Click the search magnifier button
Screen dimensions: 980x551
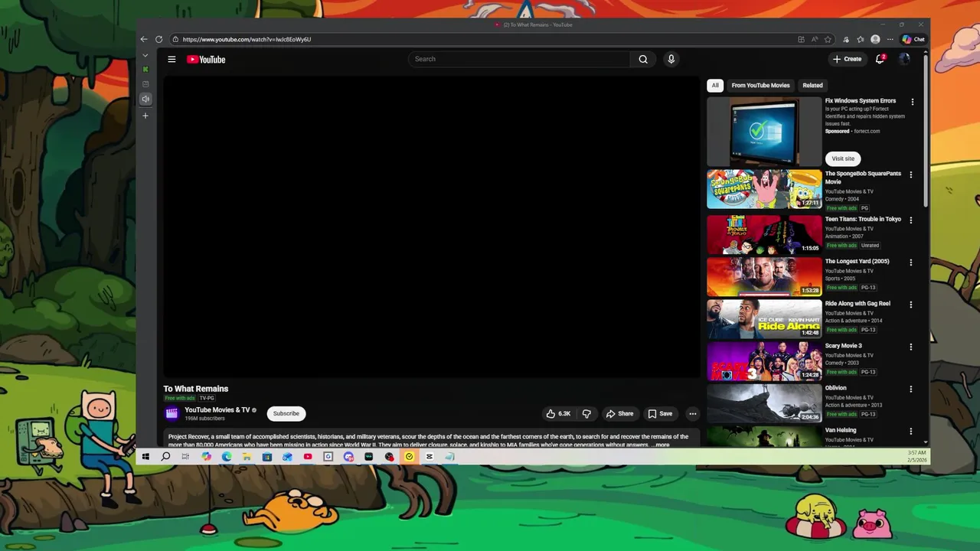click(x=643, y=59)
